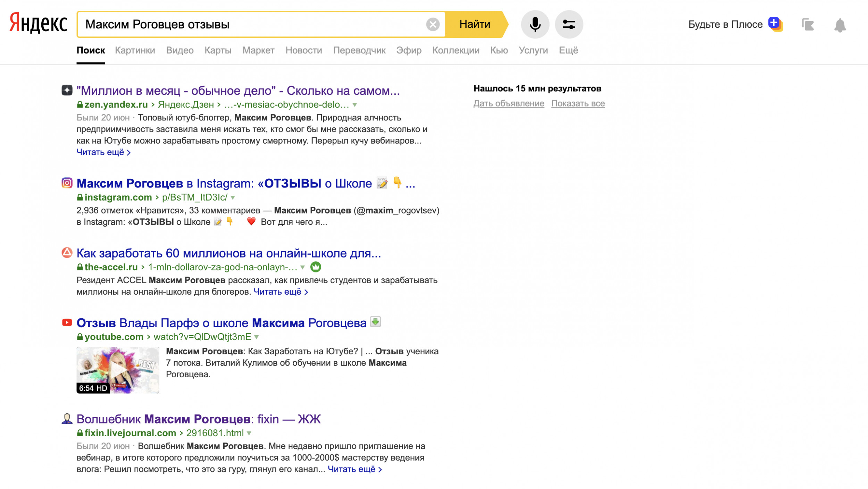This screenshot has width=868, height=489.
Task: Switch to the Картинки tab
Action: tap(135, 50)
